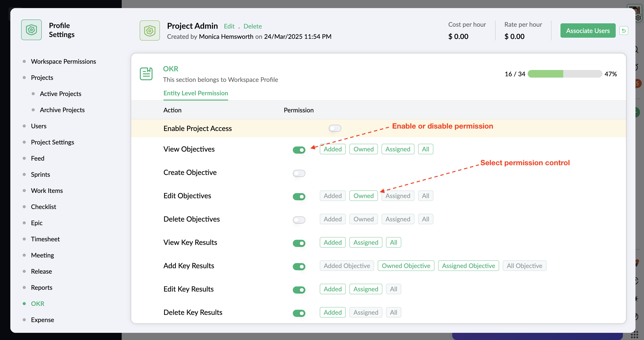Screen dimensions: 644x340
Task: Select Assigned option for Edit Objectives
Action: pos(397,196)
